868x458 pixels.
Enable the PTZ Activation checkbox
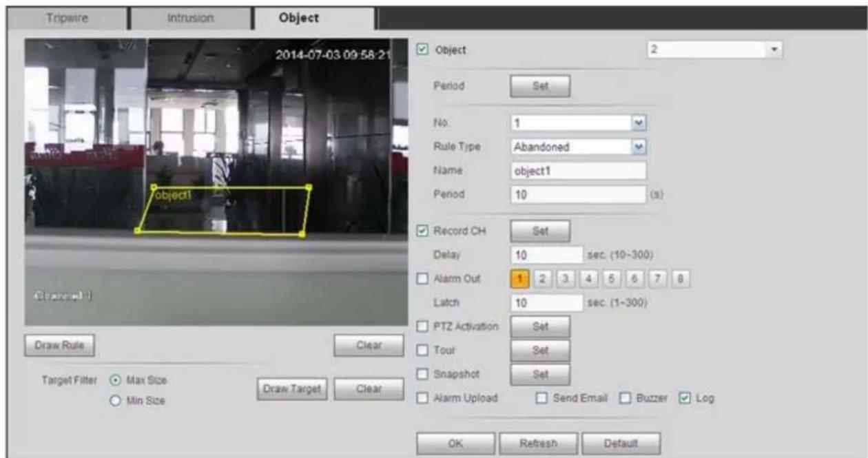(x=422, y=326)
